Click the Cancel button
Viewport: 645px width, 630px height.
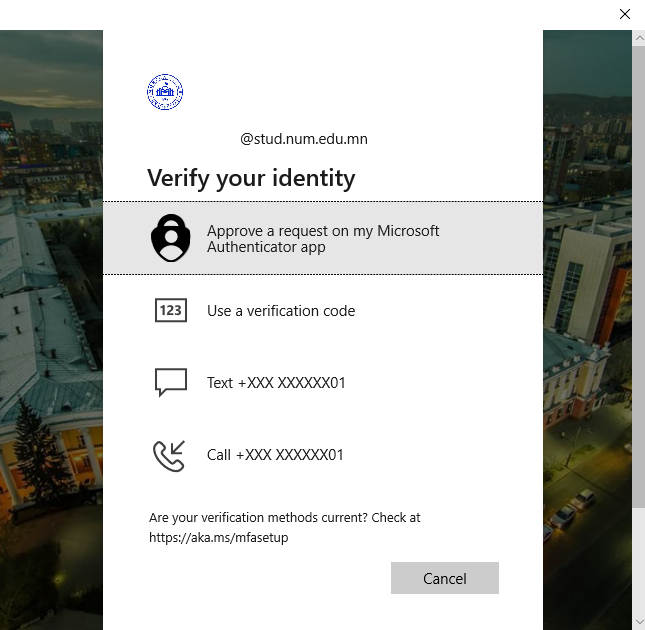445,578
